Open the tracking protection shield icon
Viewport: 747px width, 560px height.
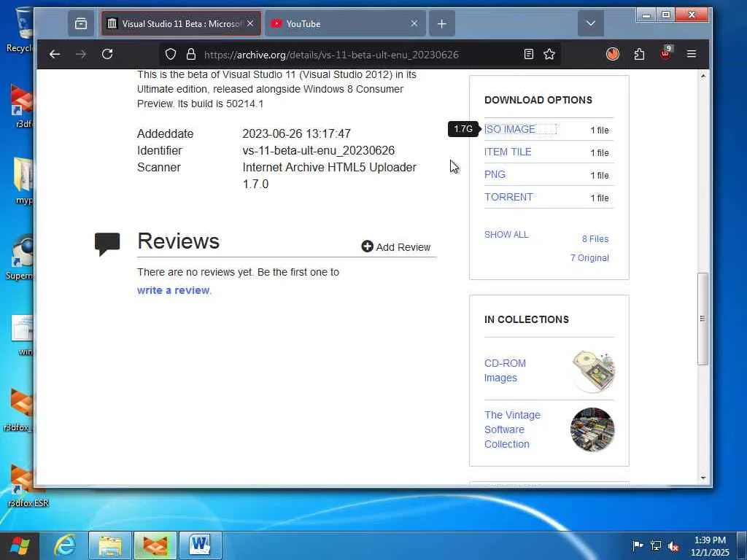171,54
